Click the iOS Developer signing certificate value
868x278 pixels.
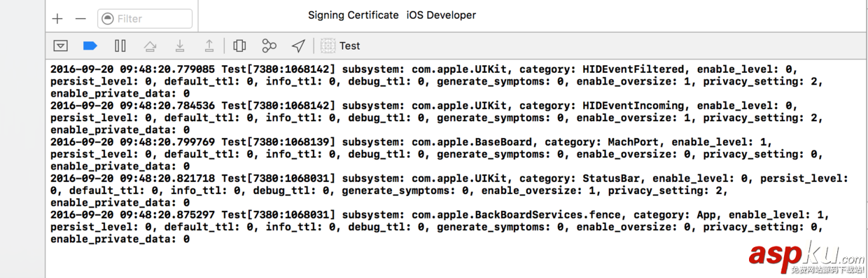[x=441, y=15]
